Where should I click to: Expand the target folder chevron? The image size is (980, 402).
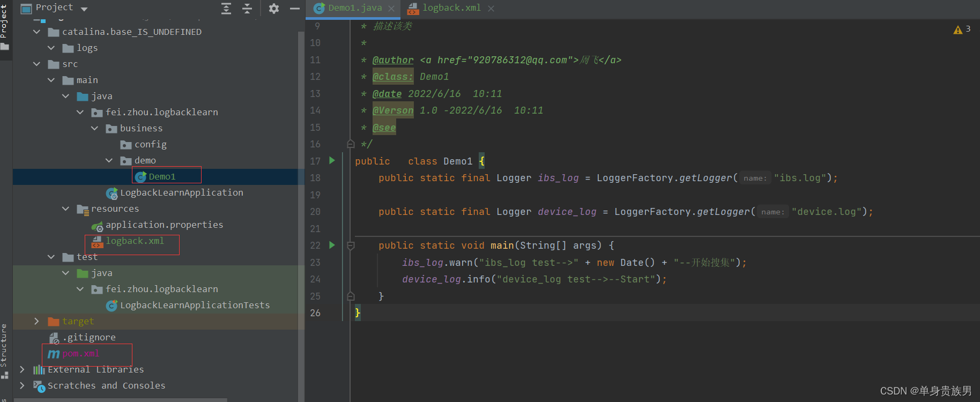pyautogui.click(x=36, y=322)
